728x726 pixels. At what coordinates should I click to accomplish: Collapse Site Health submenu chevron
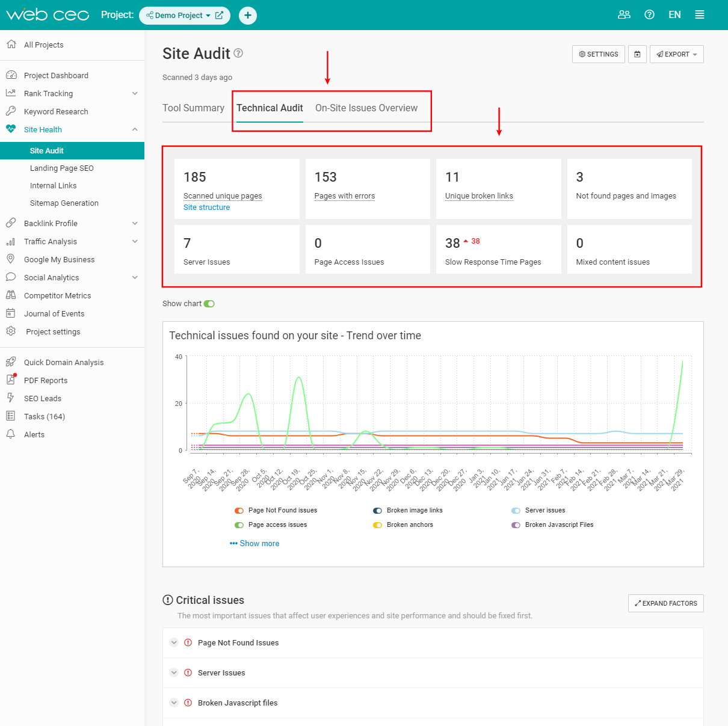135,129
